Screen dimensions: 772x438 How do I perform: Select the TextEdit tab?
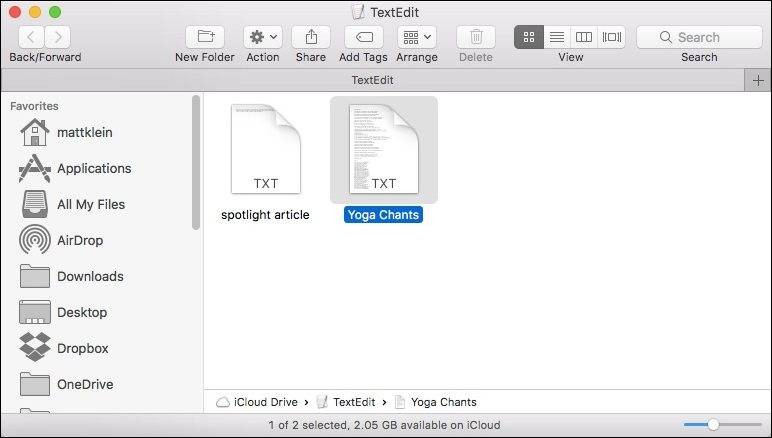372,80
